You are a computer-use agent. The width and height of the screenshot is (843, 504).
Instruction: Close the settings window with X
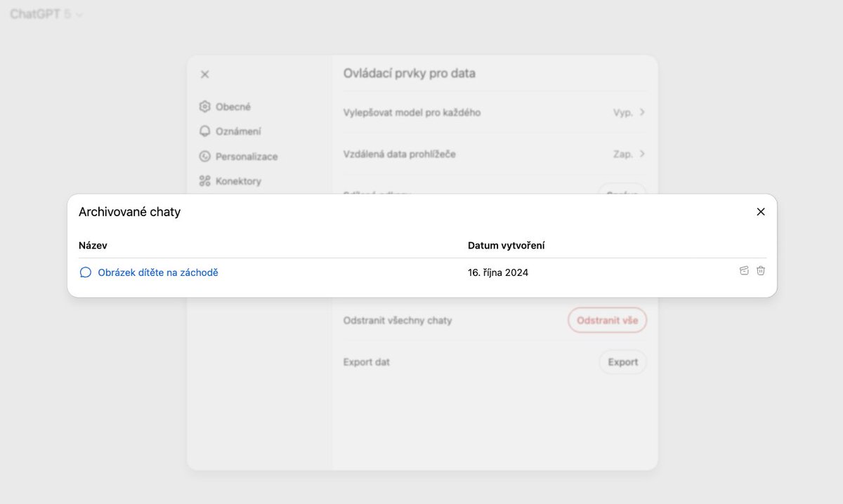click(x=204, y=74)
